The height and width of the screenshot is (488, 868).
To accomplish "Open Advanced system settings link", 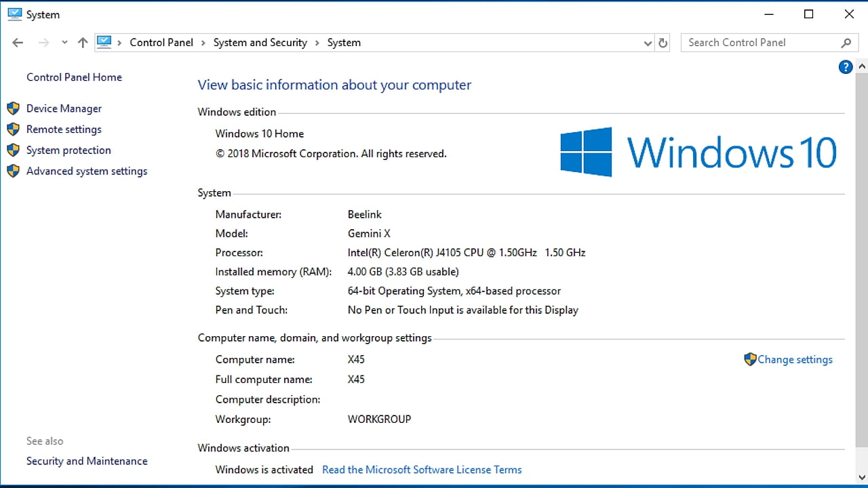I will pyautogui.click(x=86, y=171).
